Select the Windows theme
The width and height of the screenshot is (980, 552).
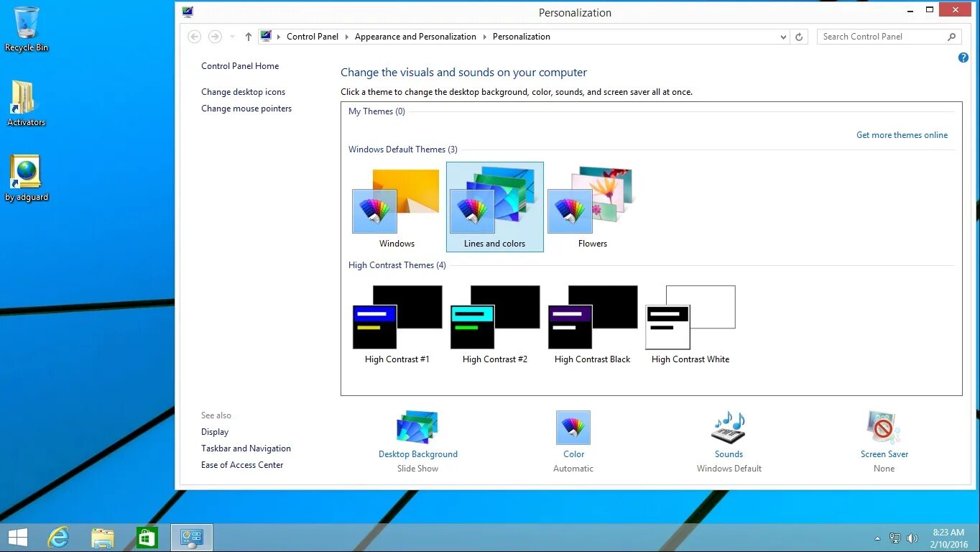(x=397, y=207)
